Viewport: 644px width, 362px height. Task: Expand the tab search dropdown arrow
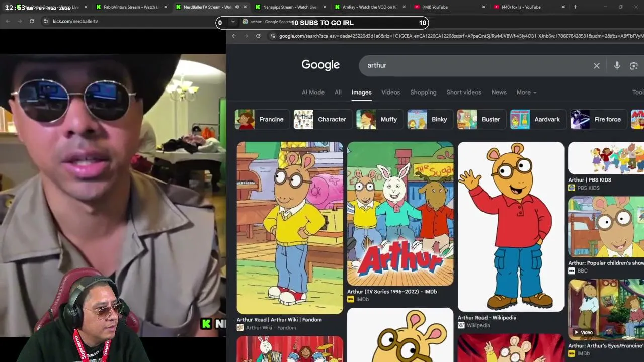click(232, 22)
